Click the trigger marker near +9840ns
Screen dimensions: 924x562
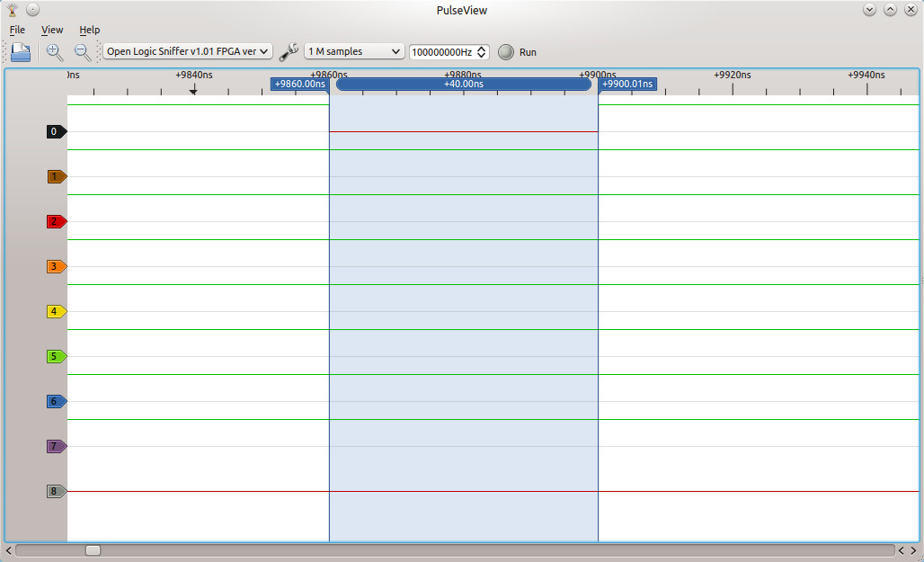[193, 90]
